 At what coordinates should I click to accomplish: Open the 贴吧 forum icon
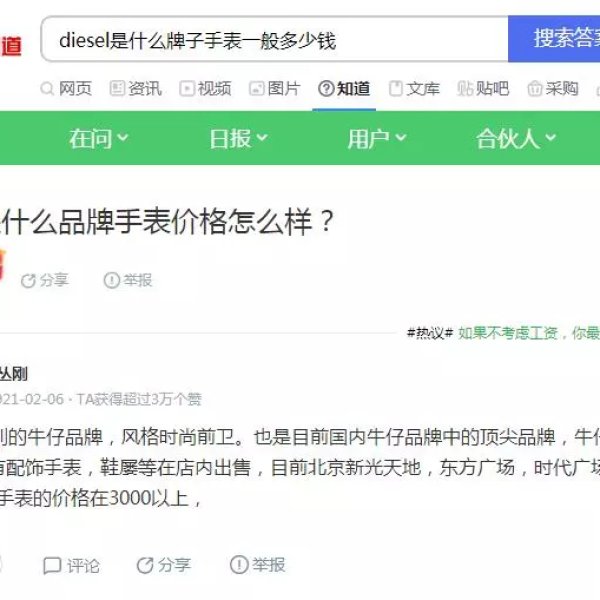465,89
